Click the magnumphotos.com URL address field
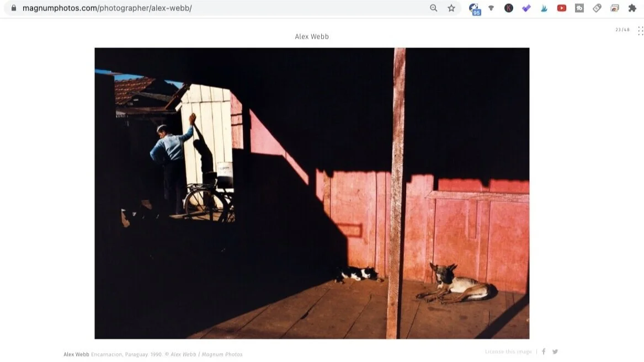Screen dimensions: 644x362 pos(222,8)
